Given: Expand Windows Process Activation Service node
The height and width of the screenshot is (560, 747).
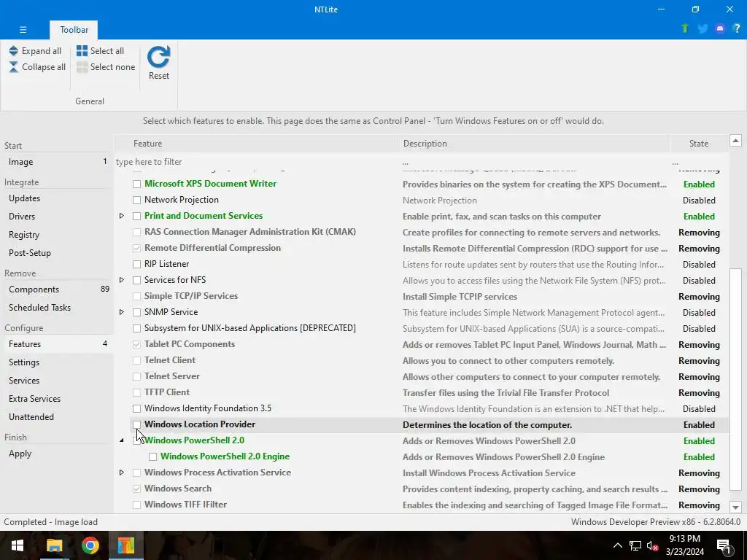Looking at the screenshot, I should coord(122,472).
